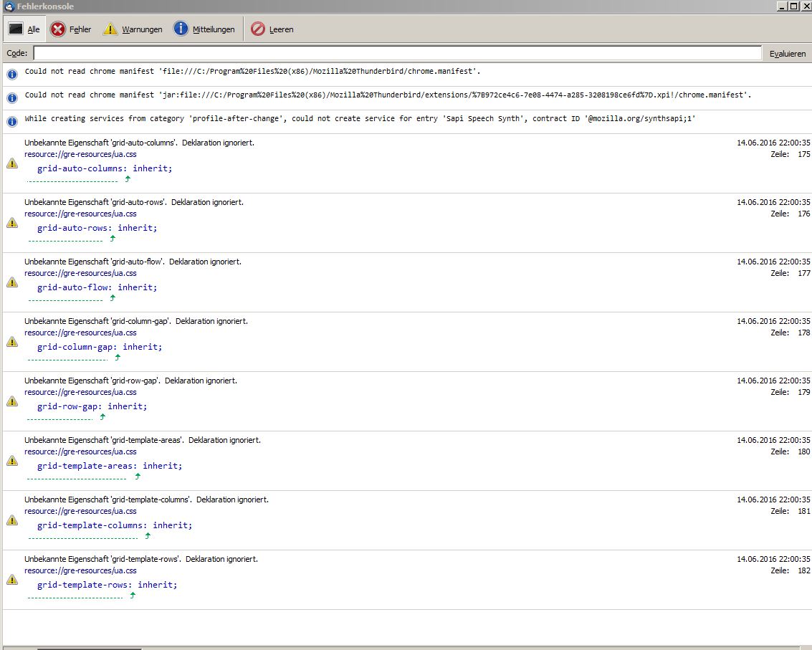Filter console by Mitteilungen messages
The image size is (812, 650).
click(204, 29)
